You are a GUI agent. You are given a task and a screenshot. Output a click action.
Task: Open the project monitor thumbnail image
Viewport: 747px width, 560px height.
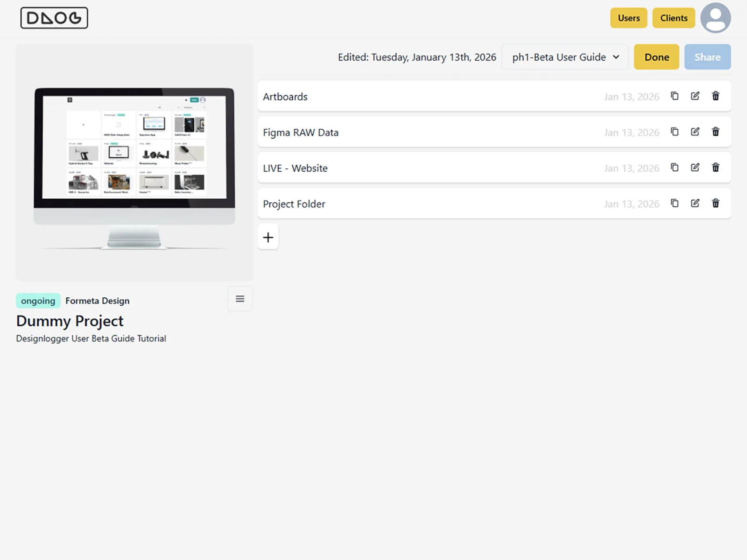pos(134,162)
